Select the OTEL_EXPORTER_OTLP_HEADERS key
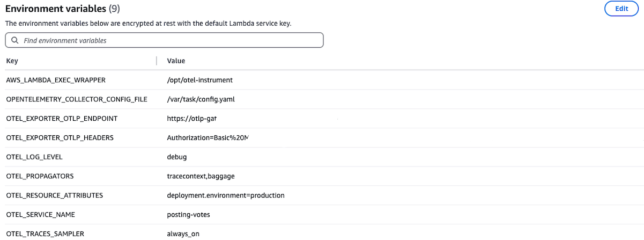The width and height of the screenshot is (644, 240). (60, 137)
